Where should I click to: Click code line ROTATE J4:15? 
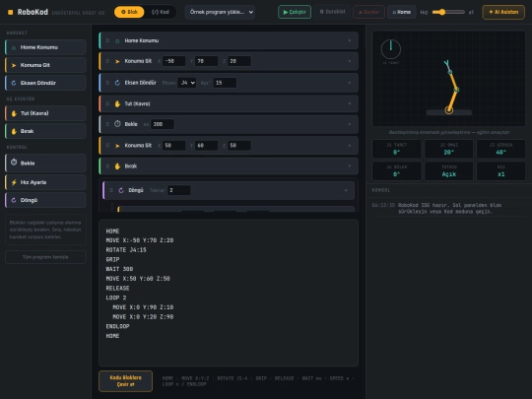[x=126, y=249]
